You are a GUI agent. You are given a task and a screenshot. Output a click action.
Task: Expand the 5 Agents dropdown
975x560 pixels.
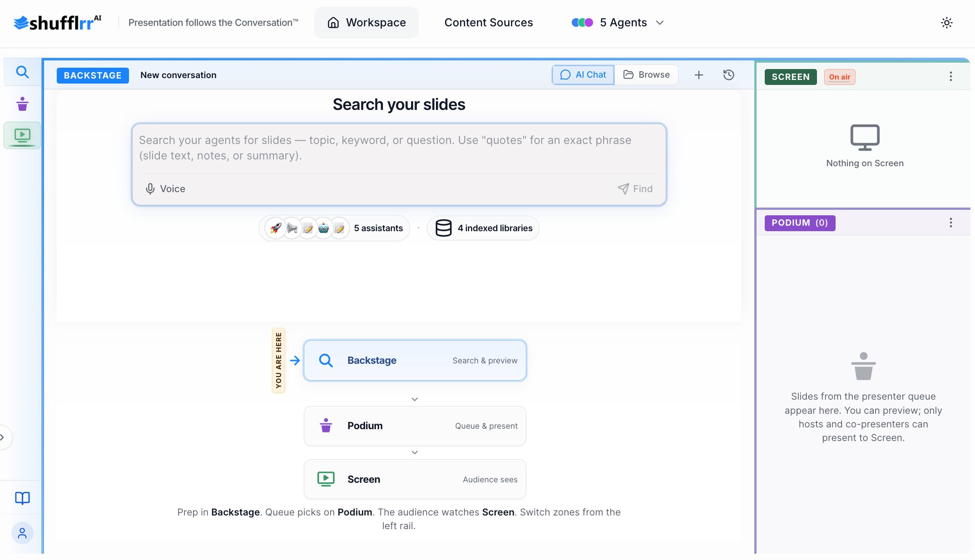pos(618,23)
